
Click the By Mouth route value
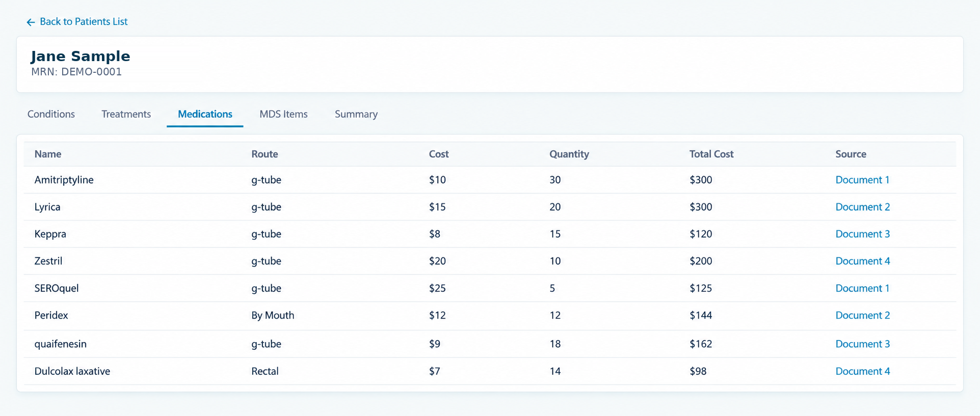point(273,315)
